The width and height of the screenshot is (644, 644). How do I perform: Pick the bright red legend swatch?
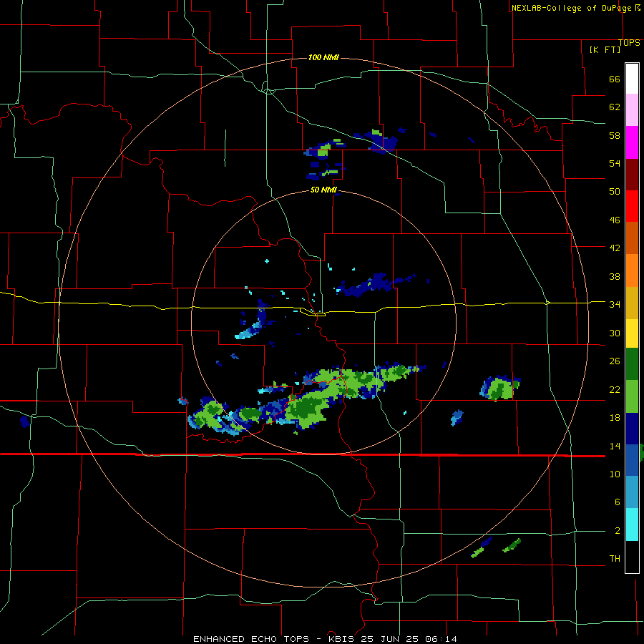coord(632,206)
